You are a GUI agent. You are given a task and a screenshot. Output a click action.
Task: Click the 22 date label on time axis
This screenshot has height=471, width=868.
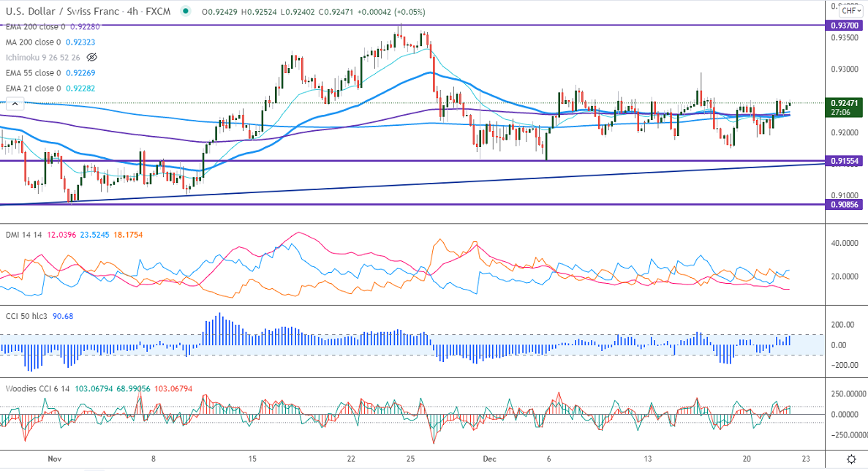(351, 459)
